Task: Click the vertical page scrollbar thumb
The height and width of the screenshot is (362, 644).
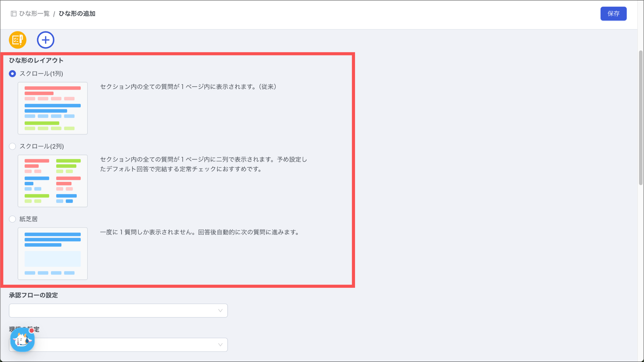Action: (641, 118)
